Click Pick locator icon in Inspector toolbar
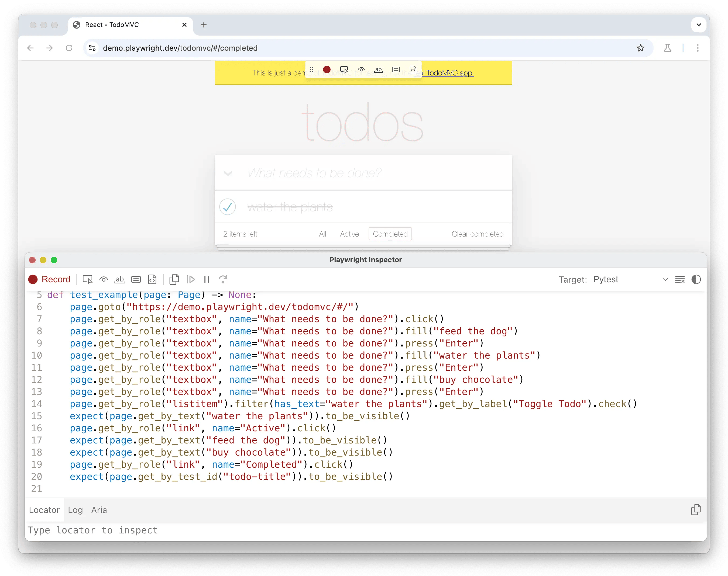Viewport: 728px width, 576px height. tap(87, 280)
